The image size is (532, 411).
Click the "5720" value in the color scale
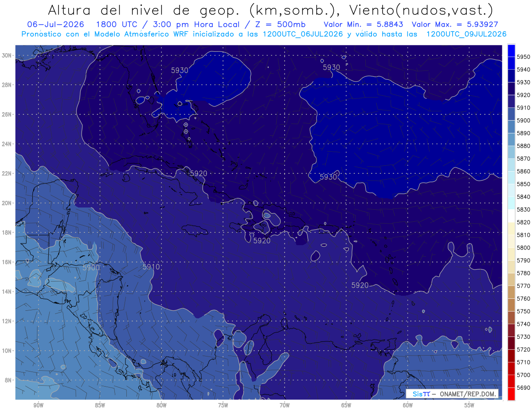point(524,349)
